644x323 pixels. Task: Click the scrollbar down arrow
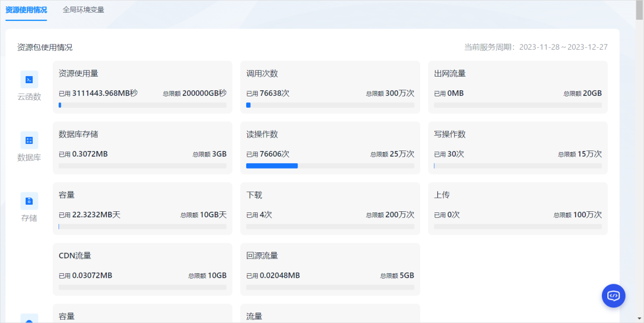coord(640,319)
